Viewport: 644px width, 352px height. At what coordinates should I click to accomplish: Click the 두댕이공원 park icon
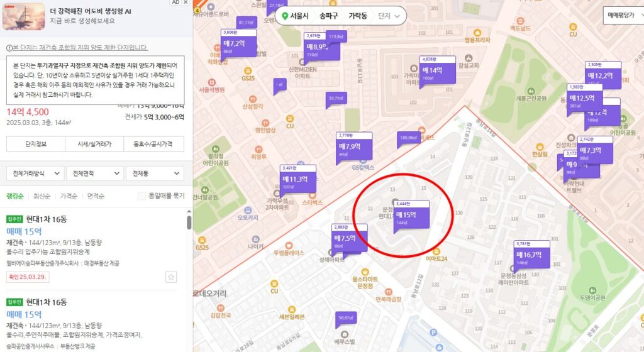[592, 290]
